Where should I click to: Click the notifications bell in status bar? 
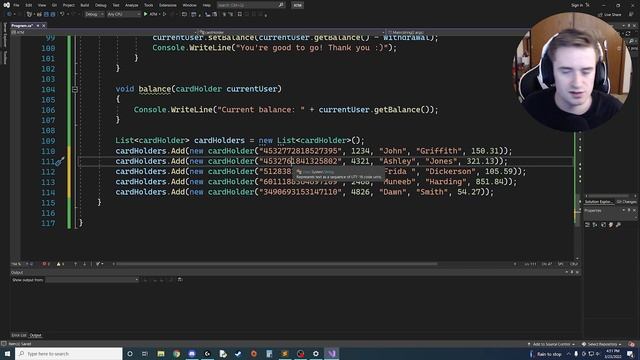pyautogui.click(x=631, y=344)
